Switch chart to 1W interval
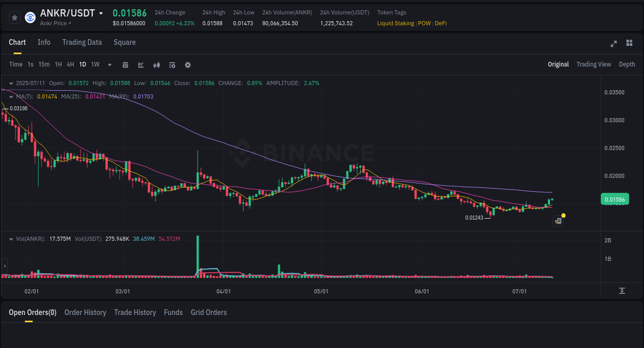Viewport: 644px width, 348px height. point(95,64)
